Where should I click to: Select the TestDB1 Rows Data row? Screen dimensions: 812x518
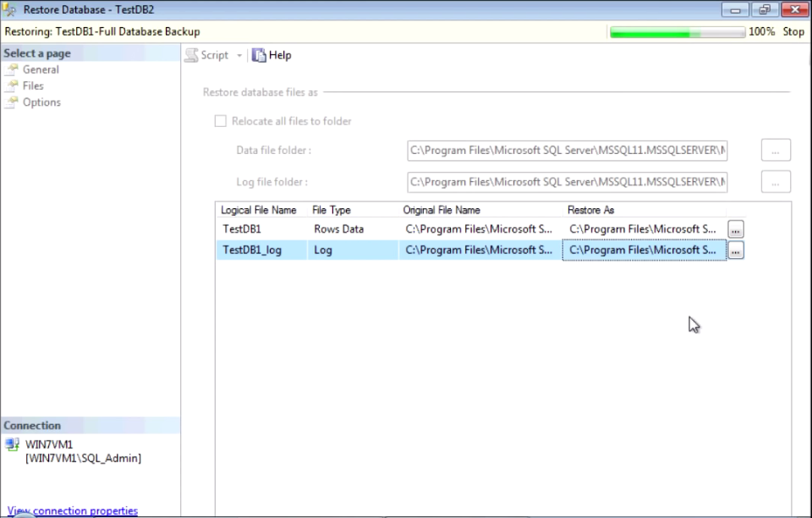338,229
